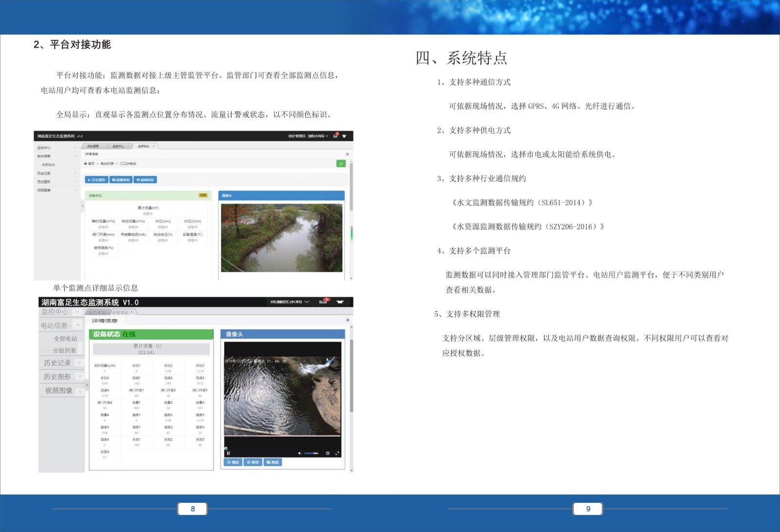The width and height of the screenshot is (780, 532).
Task: Open the video player settings gear
Action: pos(328,453)
